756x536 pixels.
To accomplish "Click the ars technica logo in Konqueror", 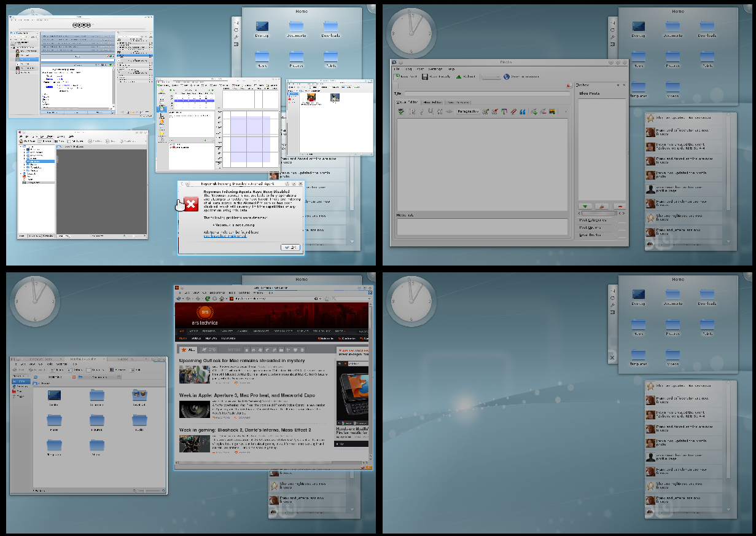I will (205, 317).
